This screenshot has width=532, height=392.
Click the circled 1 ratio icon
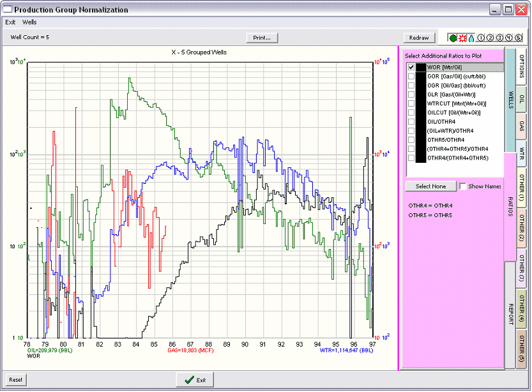click(481, 38)
